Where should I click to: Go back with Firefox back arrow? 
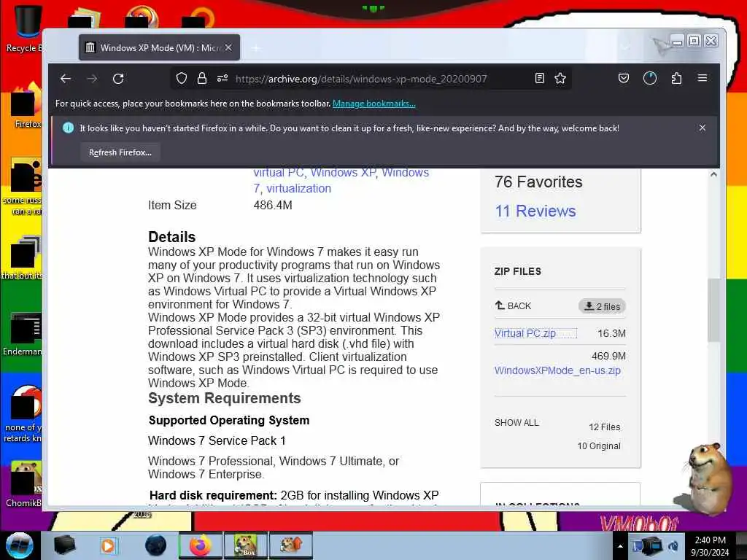pos(66,79)
